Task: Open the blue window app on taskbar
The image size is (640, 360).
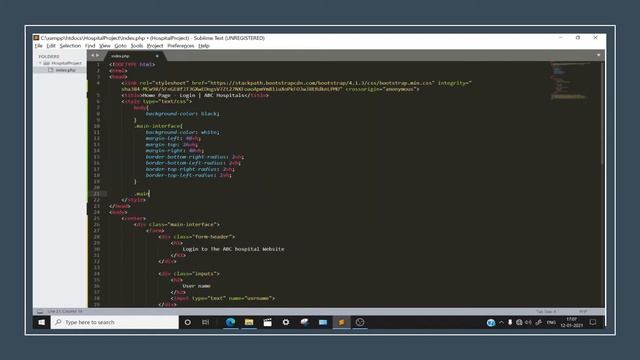Action: click(323, 322)
